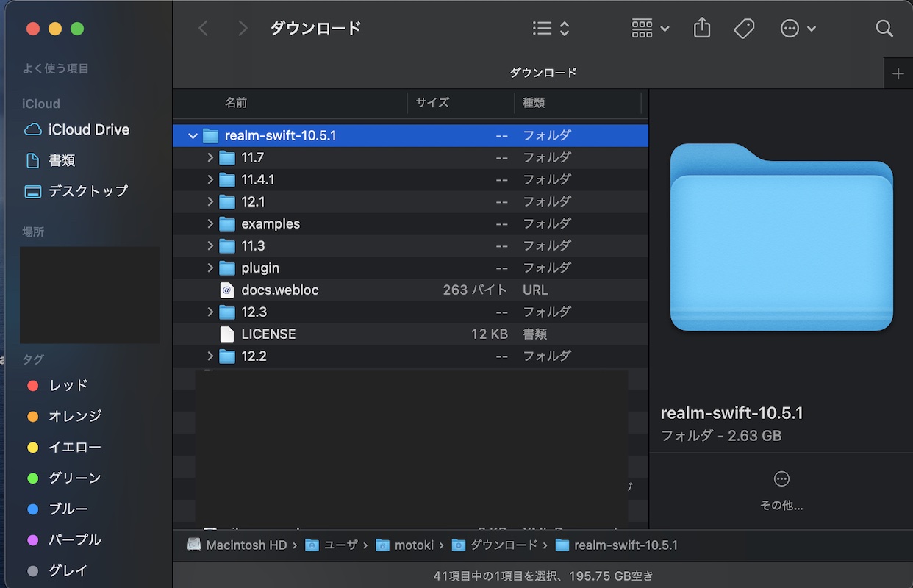Filter by gray グレイ tag dot

click(32, 570)
